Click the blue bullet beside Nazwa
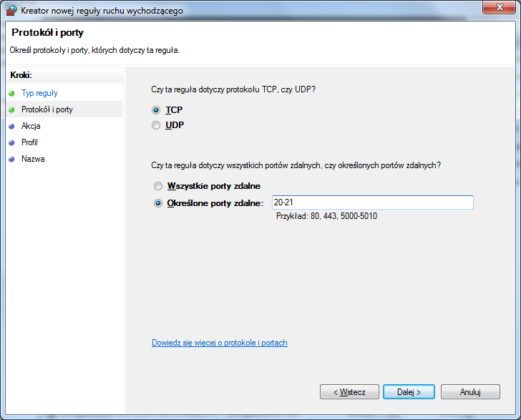The width and height of the screenshot is (521, 420). click(11, 159)
